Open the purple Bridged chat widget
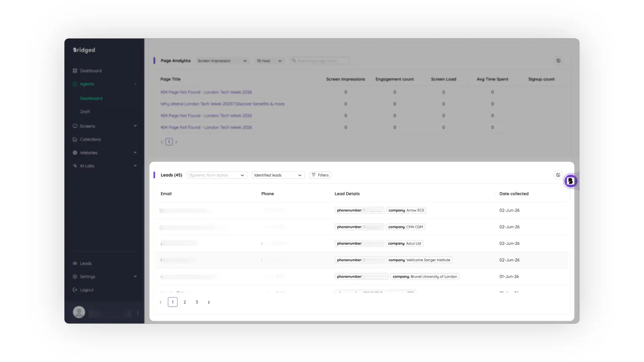 pyautogui.click(x=570, y=181)
